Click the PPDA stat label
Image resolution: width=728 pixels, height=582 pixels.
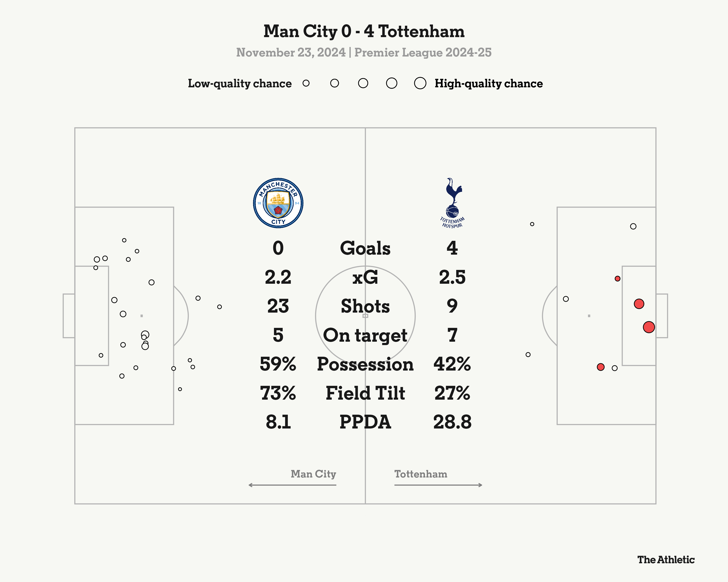click(x=365, y=422)
